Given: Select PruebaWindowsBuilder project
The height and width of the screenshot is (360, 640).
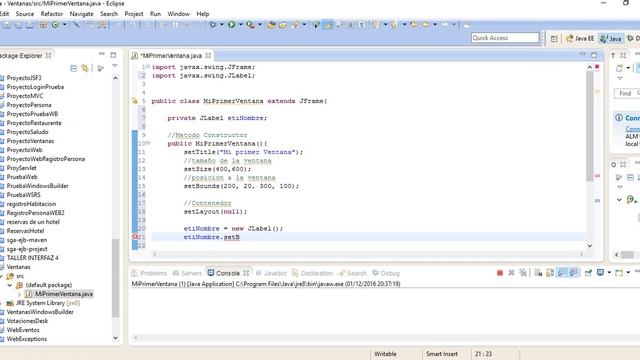Looking at the screenshot, I should point(38,186).
